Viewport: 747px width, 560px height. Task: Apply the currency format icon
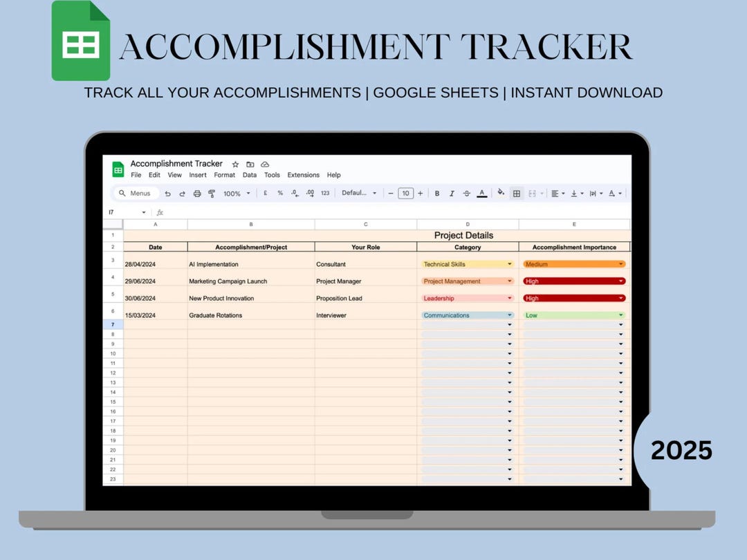pyautogui.click(x=266, y=194)
